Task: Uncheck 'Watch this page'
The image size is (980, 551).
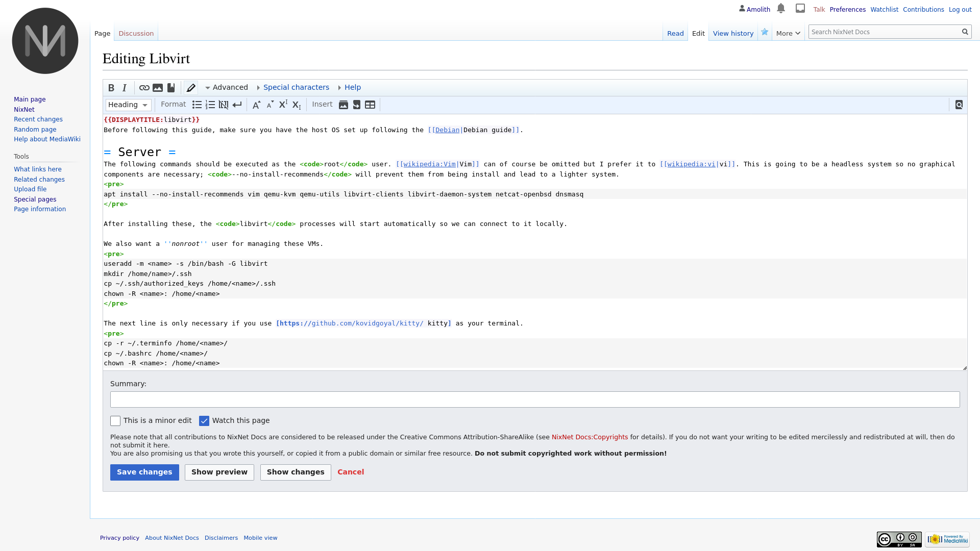Action: coord(204,421)
